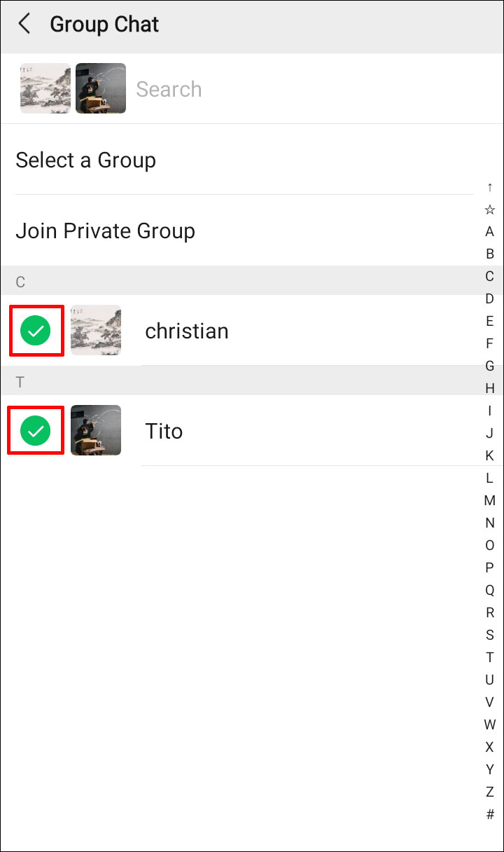Jump to starred contacts via star icon

click(x=490, y=209)
